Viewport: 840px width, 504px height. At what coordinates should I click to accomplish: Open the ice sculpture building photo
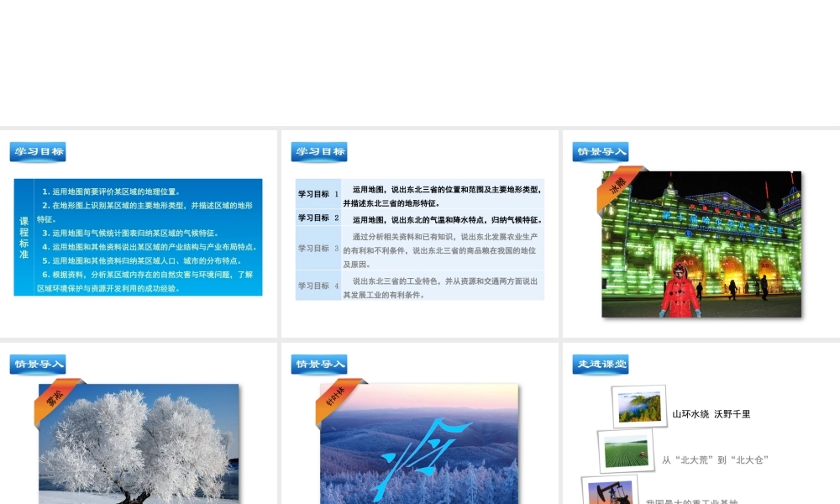pos(701,244)
